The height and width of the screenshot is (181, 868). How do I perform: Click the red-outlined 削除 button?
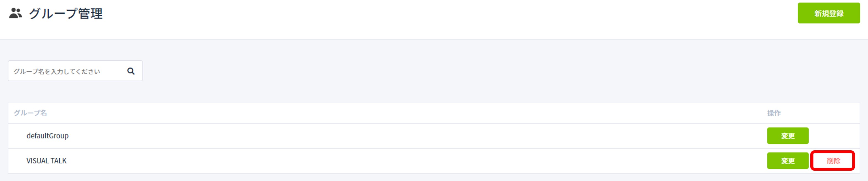tap(833, 161)
